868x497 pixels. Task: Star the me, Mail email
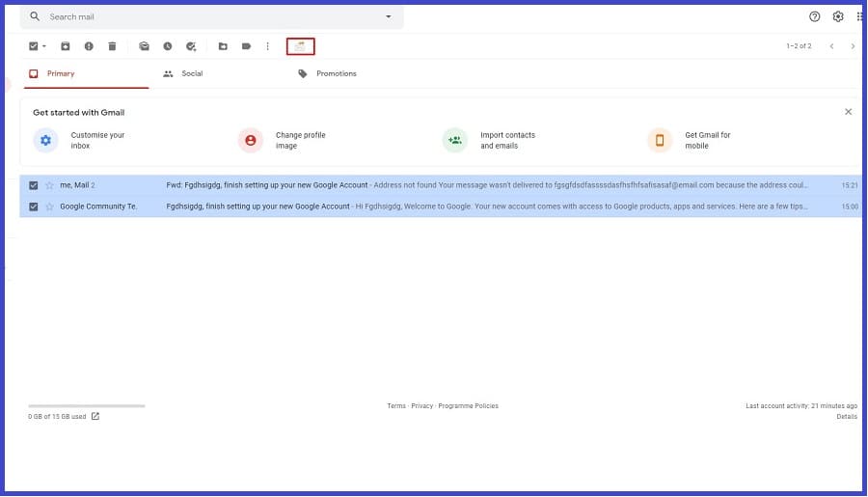pos(49,185)
